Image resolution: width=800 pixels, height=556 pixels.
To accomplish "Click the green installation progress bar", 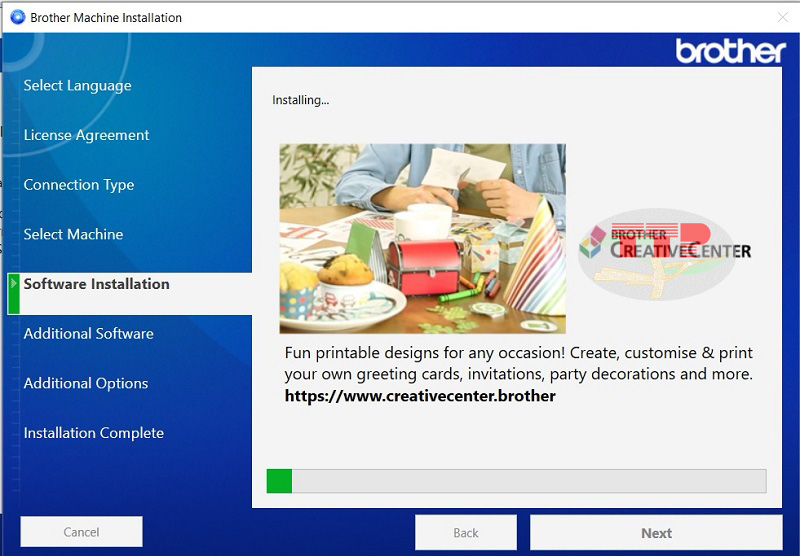I will pyautogui.click(x=516, y=481).
